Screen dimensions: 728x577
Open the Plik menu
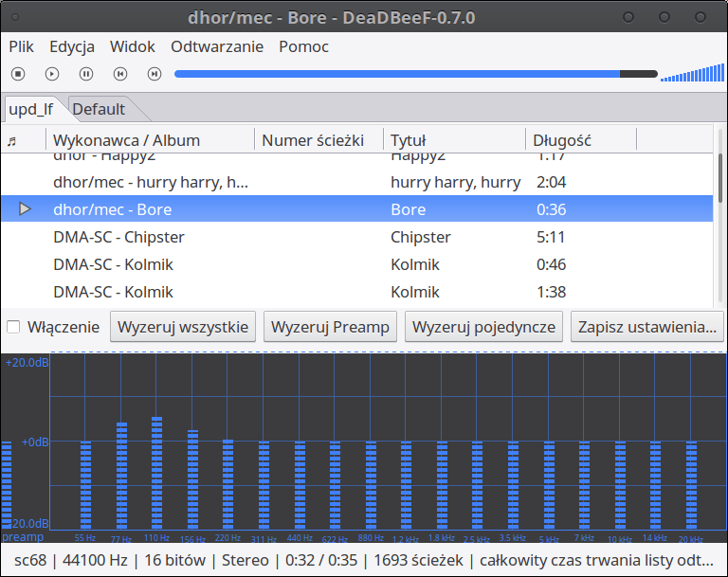(22, 46)
